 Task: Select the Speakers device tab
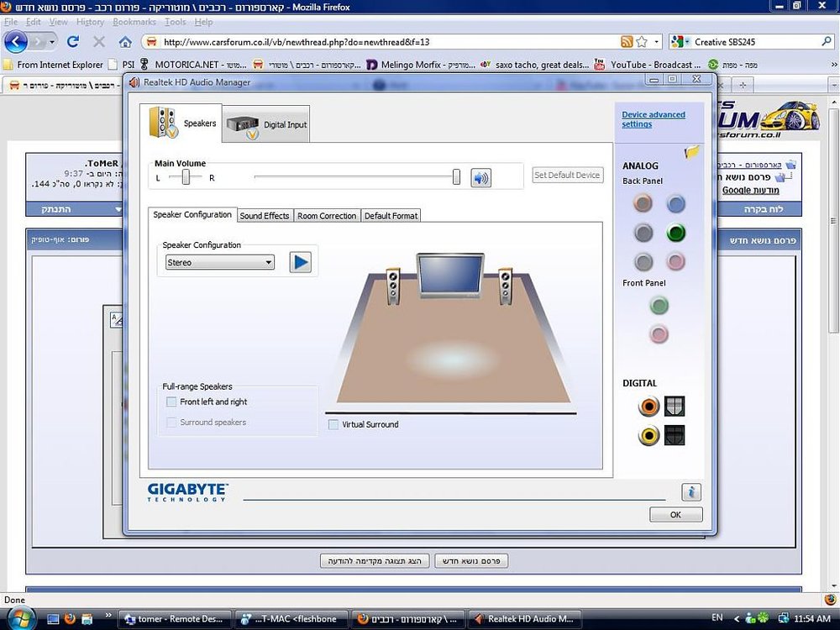181,123
